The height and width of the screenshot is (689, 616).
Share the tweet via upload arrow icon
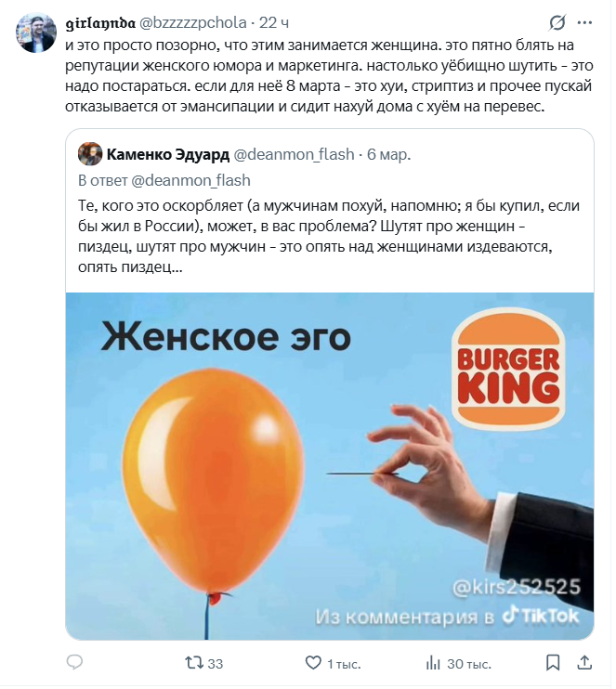584,663
